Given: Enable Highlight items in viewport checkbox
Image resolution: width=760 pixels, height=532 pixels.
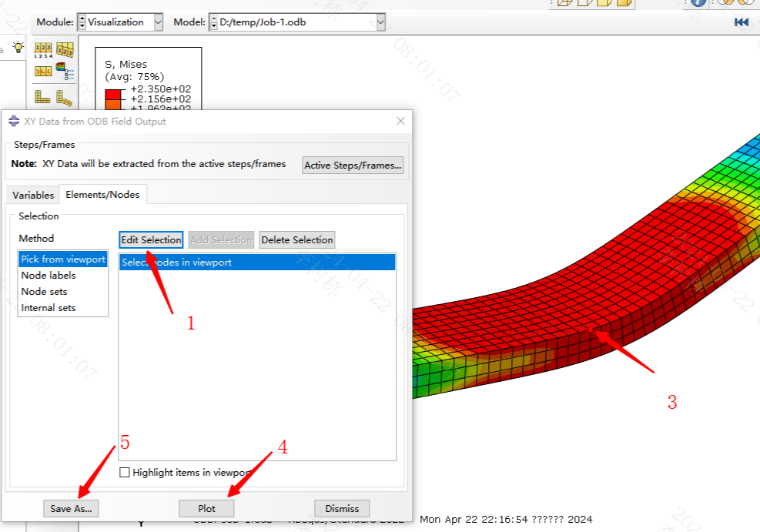Looking at the screenshot, I should pyautogui.click(x=125, y=473).
